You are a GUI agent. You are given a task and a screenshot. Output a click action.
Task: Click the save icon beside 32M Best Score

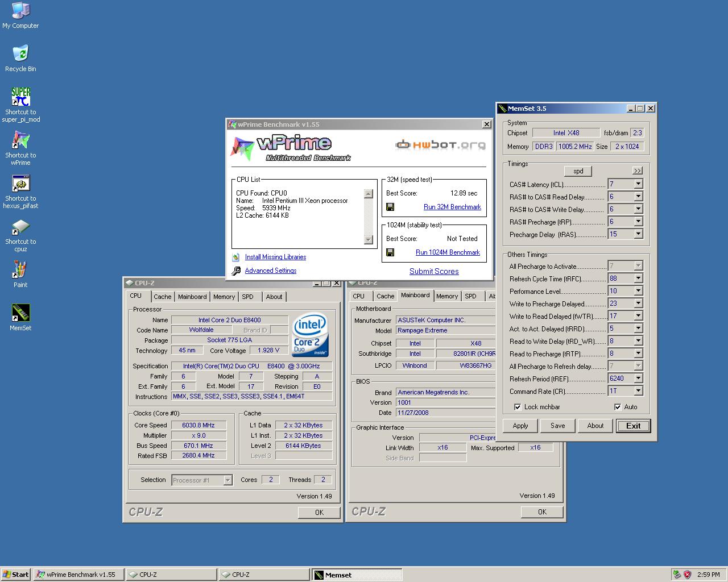(390, 207)
